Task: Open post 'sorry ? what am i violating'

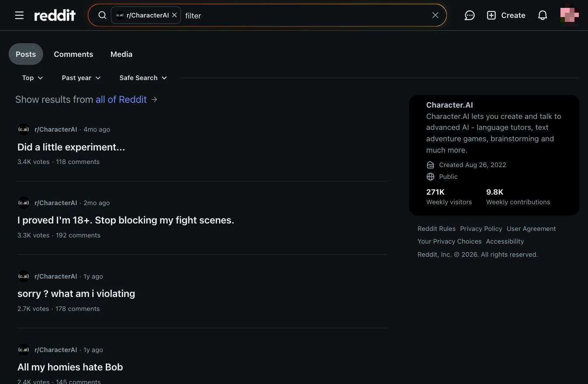Action: [76, 293]
